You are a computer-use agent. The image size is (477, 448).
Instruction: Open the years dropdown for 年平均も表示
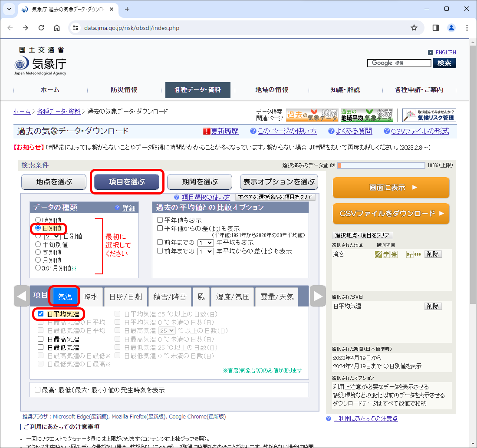(x=206, y=243)
